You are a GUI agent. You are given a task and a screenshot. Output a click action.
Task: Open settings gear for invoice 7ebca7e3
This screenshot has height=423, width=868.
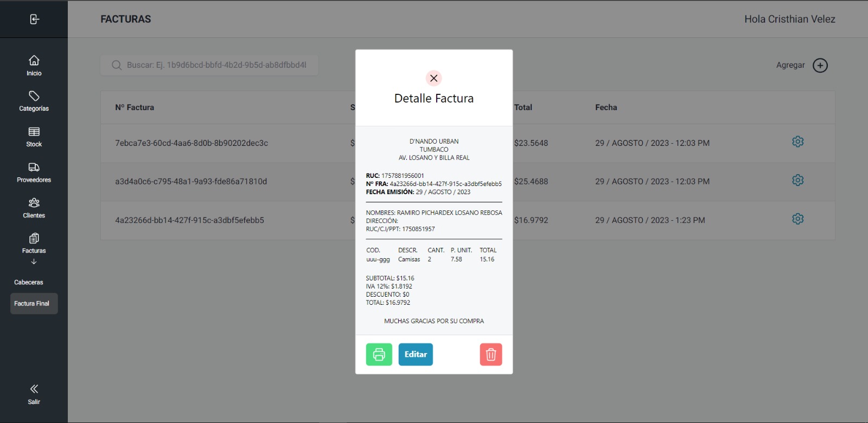[797, 142]
